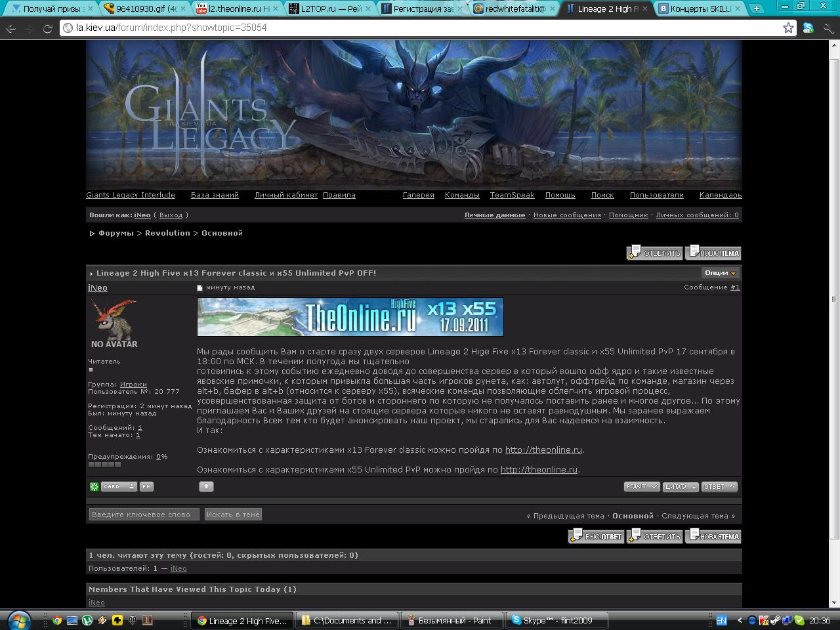The image size is (840, 630).
Task: Open a new browser tab with plus button
Action: click(757, 9)
